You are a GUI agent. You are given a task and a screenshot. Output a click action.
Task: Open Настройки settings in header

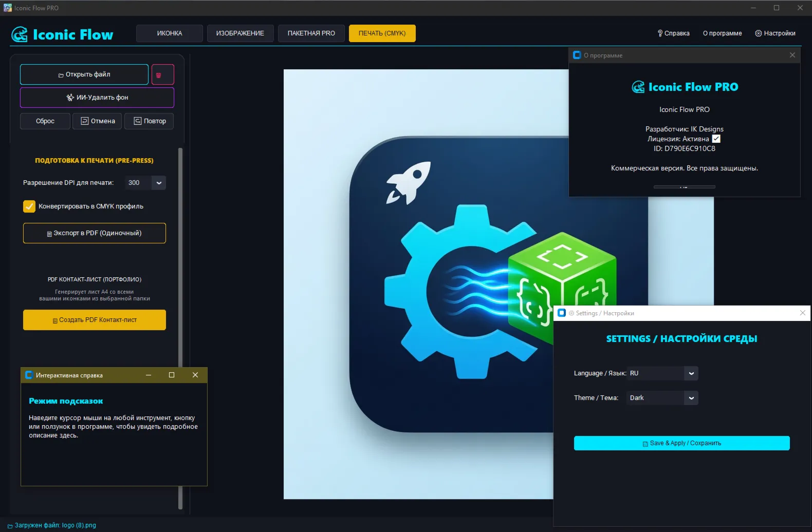[775, 33]
